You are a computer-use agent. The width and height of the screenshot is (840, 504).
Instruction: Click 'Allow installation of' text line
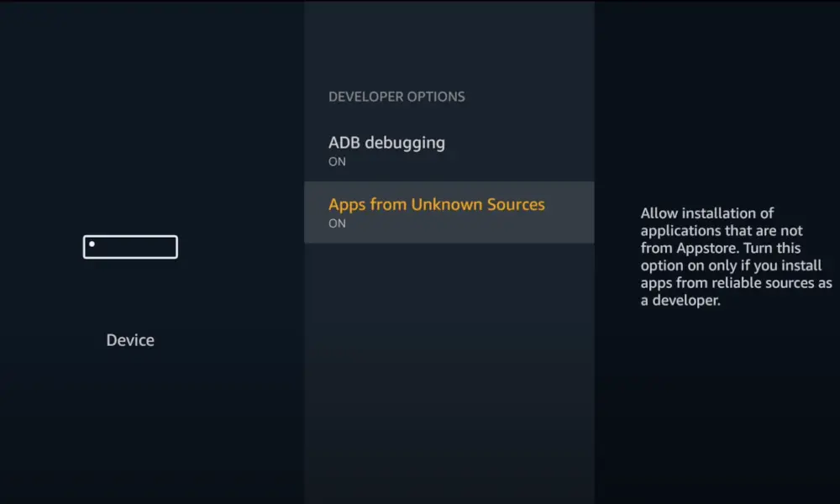pyautogui.click(x=707, y=213)
